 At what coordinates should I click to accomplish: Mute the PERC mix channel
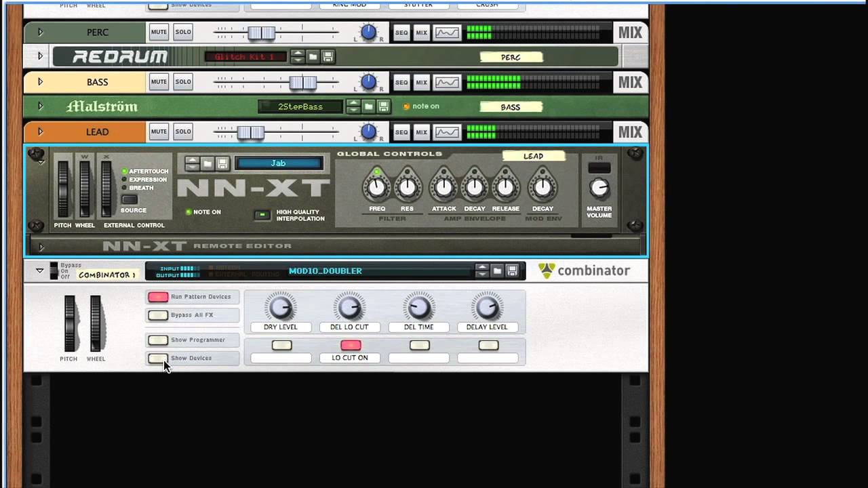pos(159,32)
